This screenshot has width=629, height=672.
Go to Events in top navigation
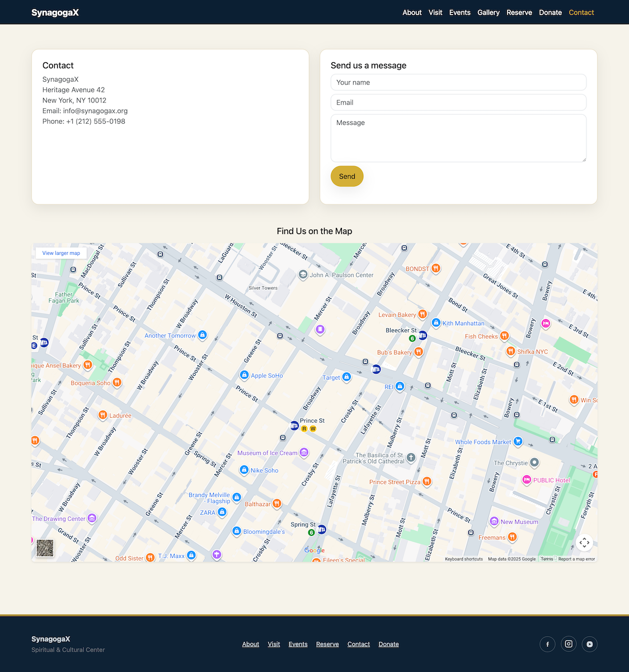[459, 12]
